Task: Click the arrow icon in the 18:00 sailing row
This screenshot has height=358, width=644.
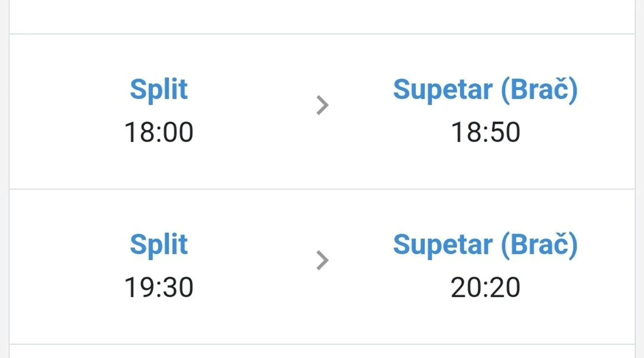Action: pyautogui.click(x=322, y=105)
